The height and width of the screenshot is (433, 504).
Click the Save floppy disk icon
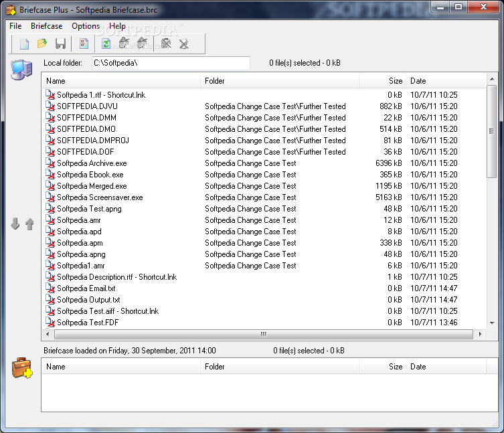pos(60,44)
